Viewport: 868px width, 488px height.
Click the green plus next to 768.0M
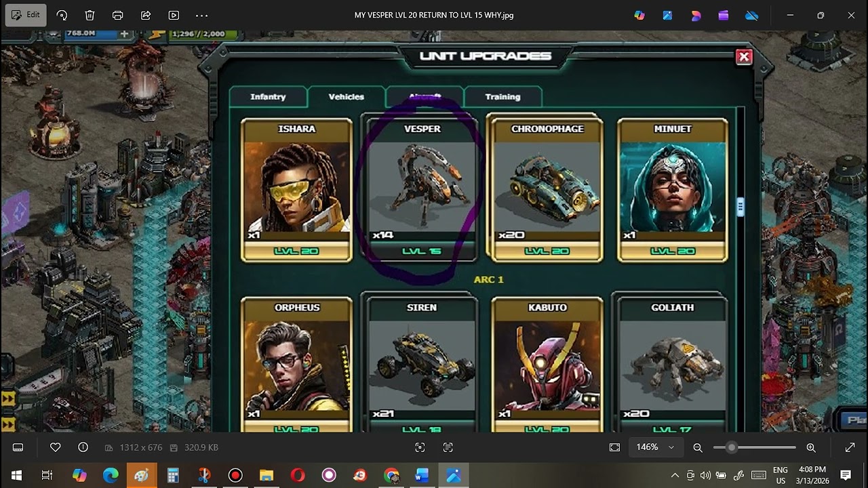pyautogui.click(x=124, y=33)
